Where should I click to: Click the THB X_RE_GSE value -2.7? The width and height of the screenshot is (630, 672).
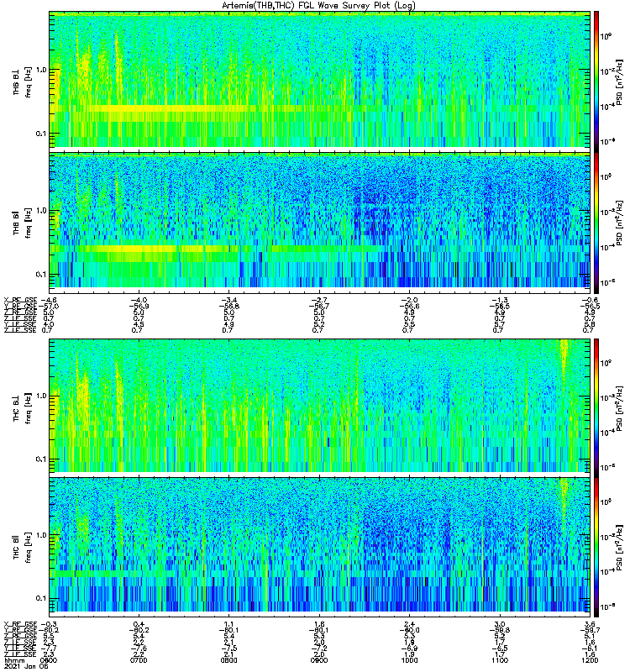coord(319,300)
